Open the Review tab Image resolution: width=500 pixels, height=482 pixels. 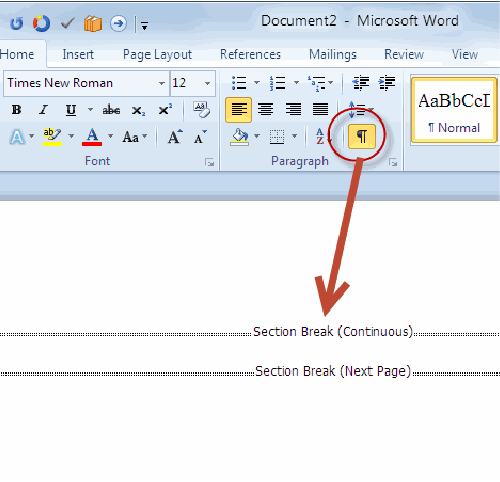coord(404,54)
